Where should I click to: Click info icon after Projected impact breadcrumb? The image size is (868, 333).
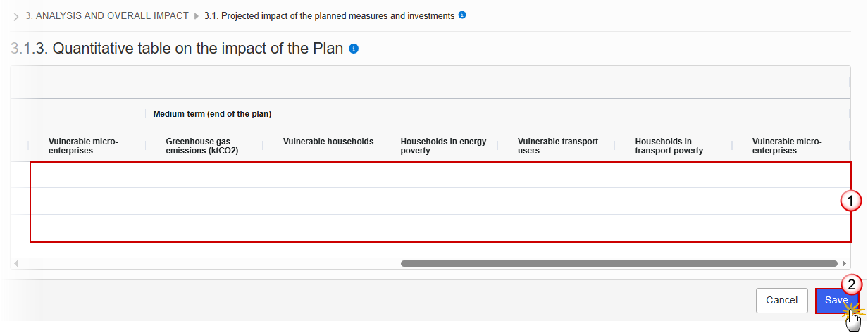(462, 15)
